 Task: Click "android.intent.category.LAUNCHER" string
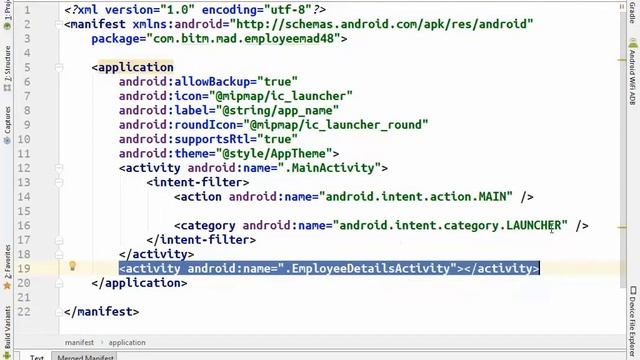point(450,225)
